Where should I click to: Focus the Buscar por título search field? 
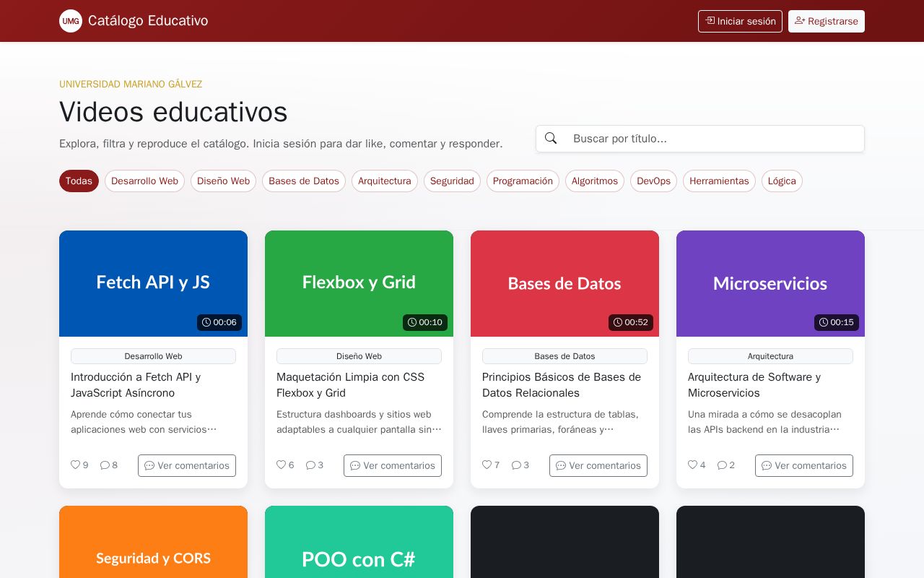coord(715,138)
